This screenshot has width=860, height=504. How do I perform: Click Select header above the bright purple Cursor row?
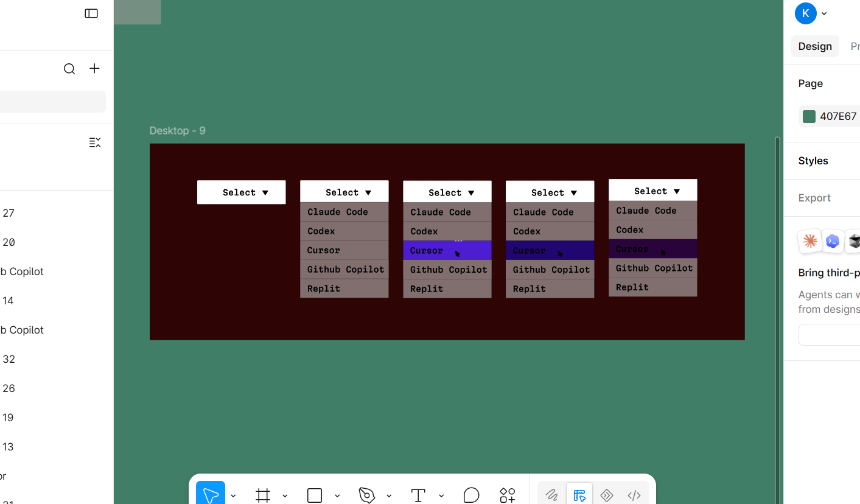[447, 192]
